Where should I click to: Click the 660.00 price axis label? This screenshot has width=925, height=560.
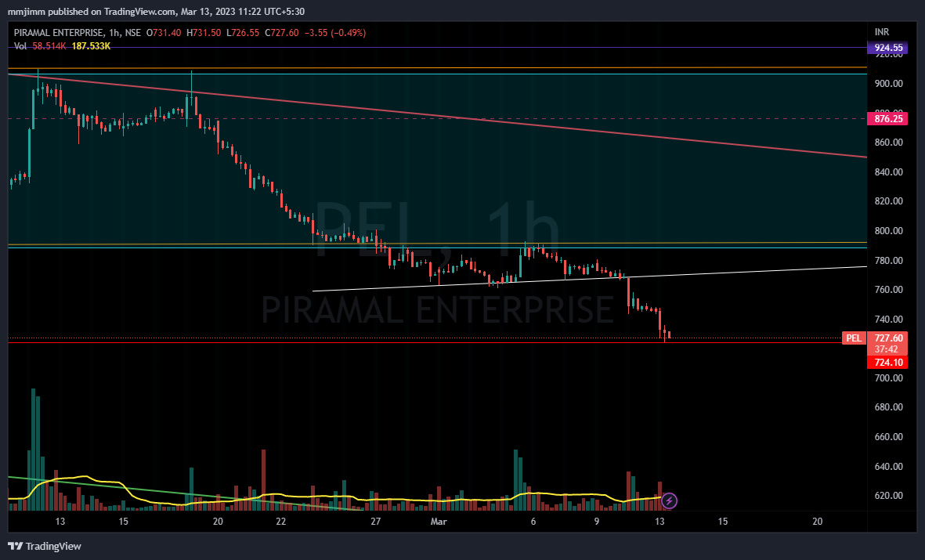point(888,437)
